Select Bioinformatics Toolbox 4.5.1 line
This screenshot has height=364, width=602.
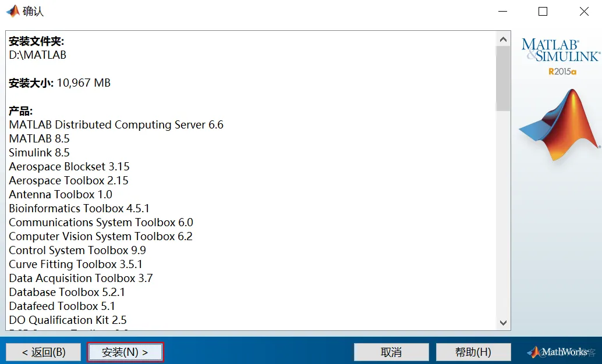[x=79, y=208]
